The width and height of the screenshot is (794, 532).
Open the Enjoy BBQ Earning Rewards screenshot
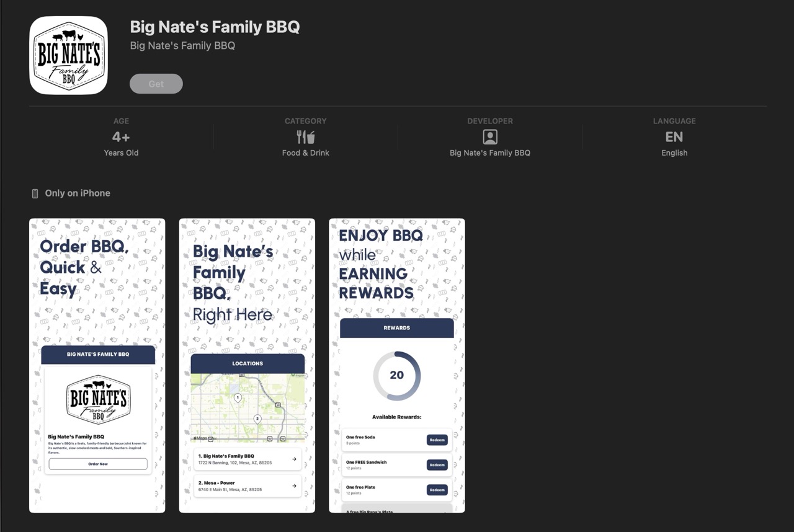point(397,365)
